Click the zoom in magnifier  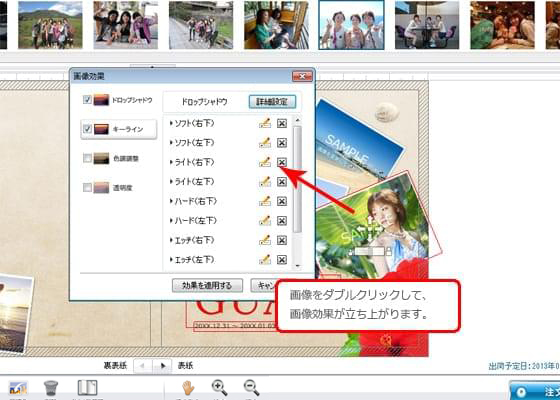219,388
